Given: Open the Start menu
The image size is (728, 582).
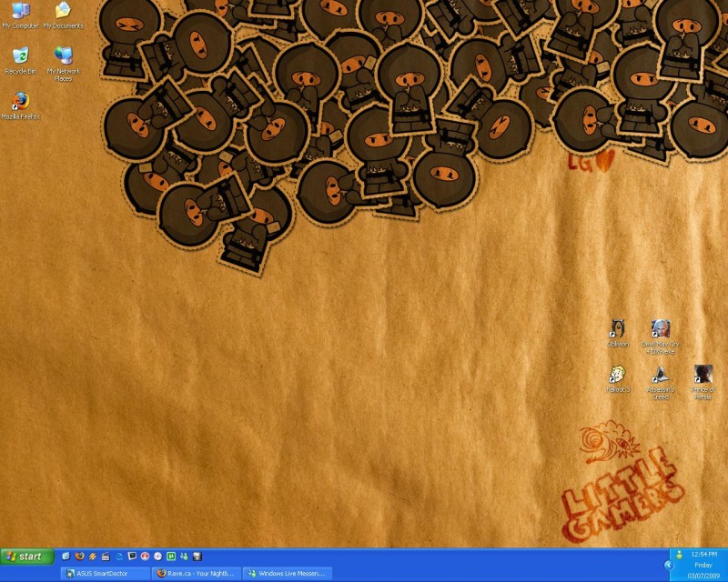Looking at the screenshot, I should coord(27,557).
